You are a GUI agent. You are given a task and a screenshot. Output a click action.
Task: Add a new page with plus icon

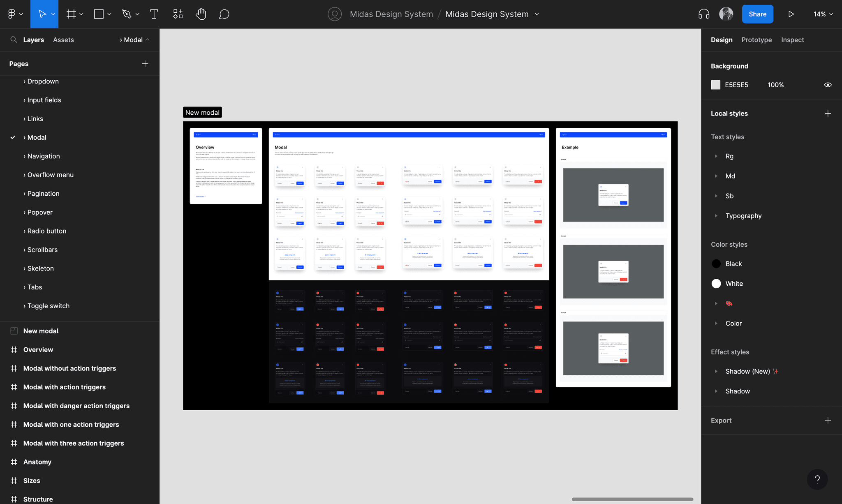click(145, 64)
